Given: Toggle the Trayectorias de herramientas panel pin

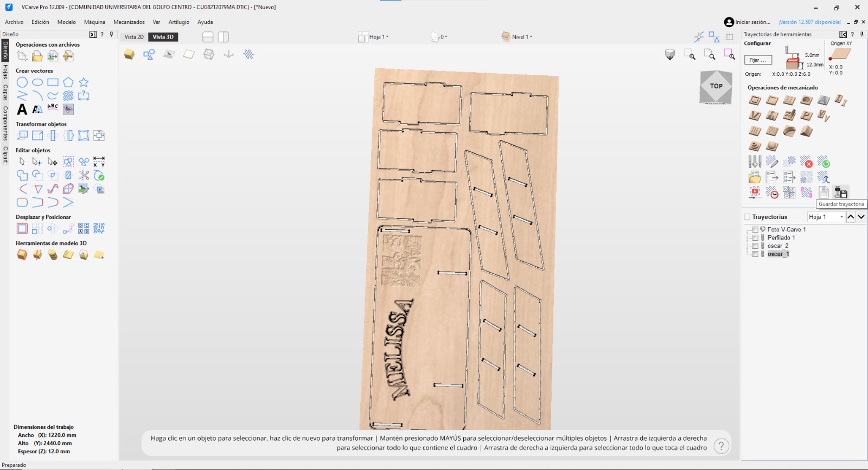Looking at the screenshot, I should 861,34.
